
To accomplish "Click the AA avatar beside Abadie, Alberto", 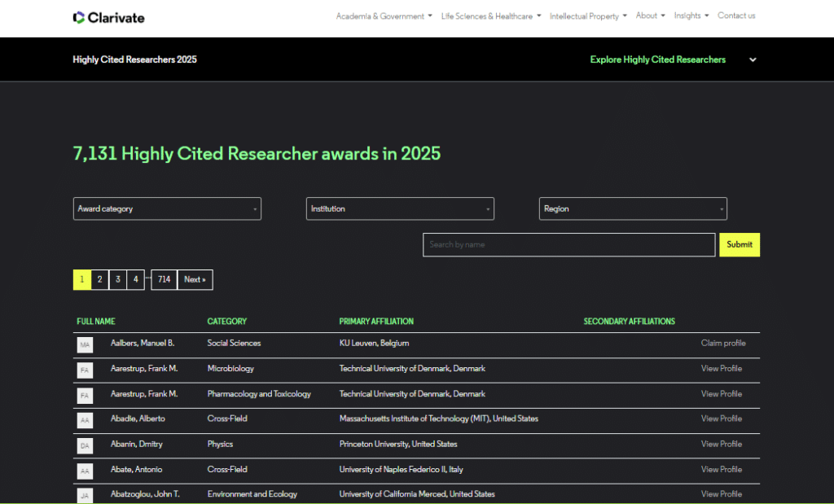I will click(85, 420).
